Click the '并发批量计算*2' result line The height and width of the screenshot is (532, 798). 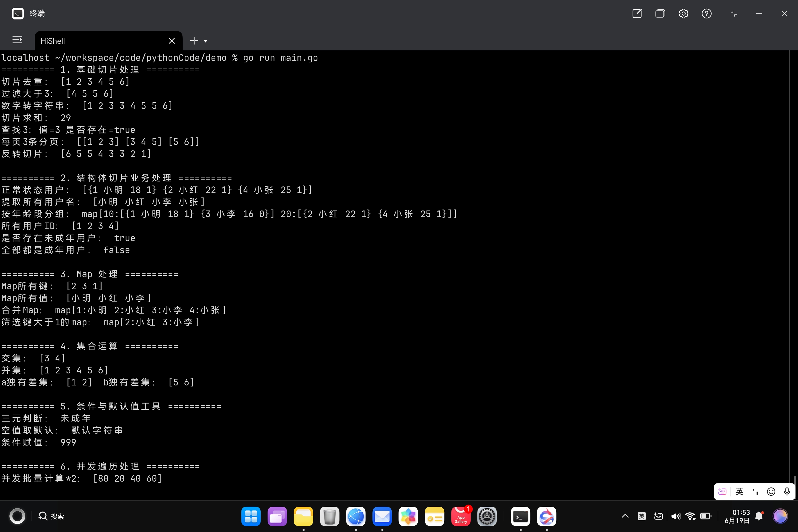82,478
